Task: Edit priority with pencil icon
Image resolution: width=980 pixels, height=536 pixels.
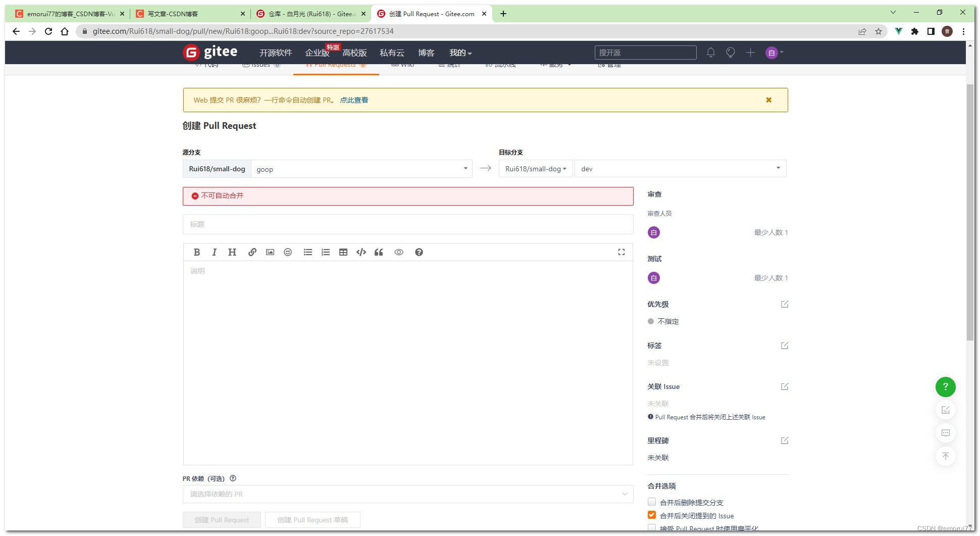Action: (x=785, y=304)
